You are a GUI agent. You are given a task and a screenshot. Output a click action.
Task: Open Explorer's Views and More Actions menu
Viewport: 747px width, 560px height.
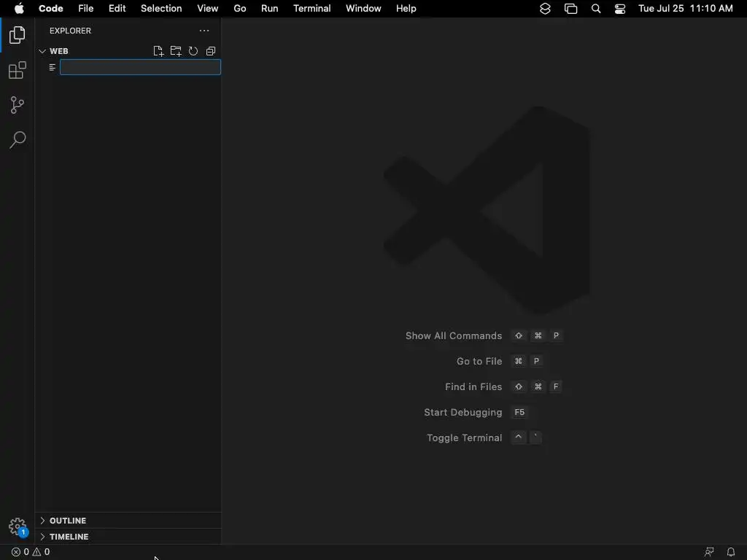(x=204, y=31)
